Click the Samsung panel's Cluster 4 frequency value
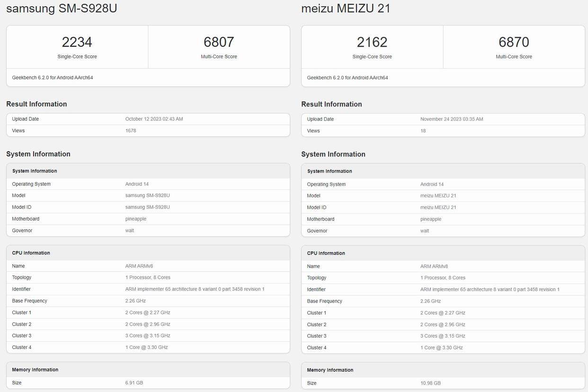Image resolution: width=588 pixels, height=392 pixels. tap(146, 347)
